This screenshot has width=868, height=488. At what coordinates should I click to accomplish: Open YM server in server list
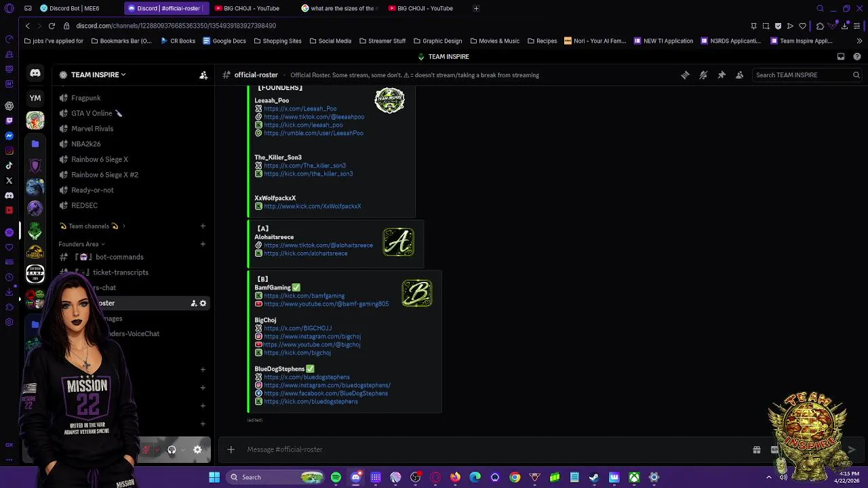pyautogui.click(x=35, y=98)
